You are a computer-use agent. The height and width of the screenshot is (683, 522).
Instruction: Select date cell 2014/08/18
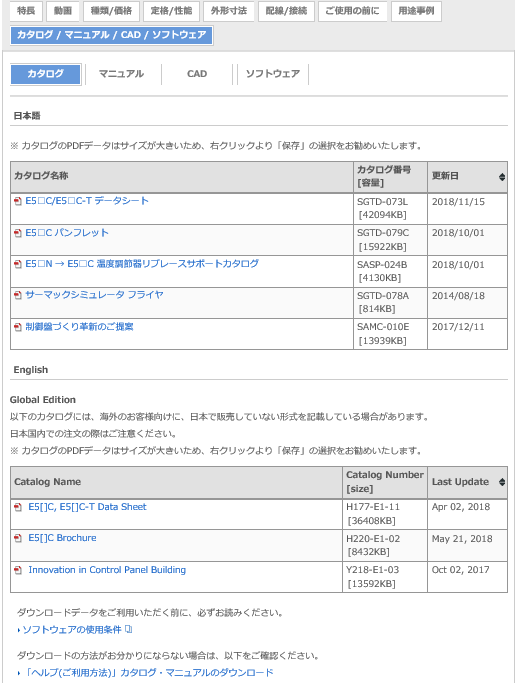467,303
